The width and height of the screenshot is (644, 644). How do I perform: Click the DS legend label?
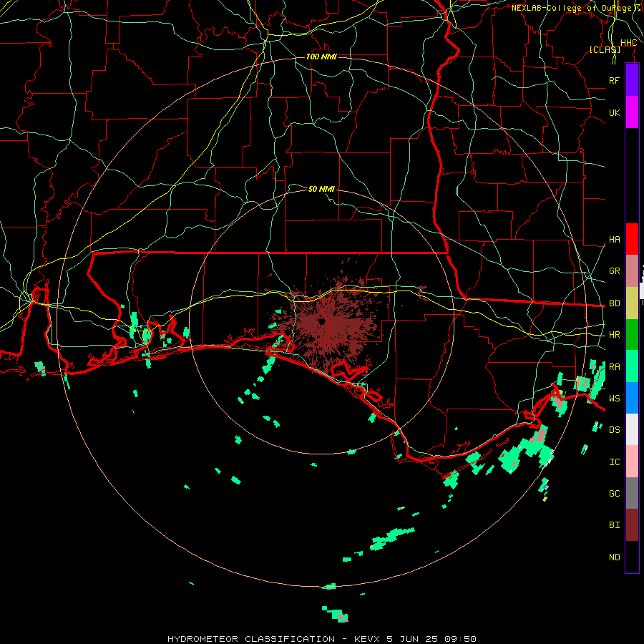tap(614, 430)
